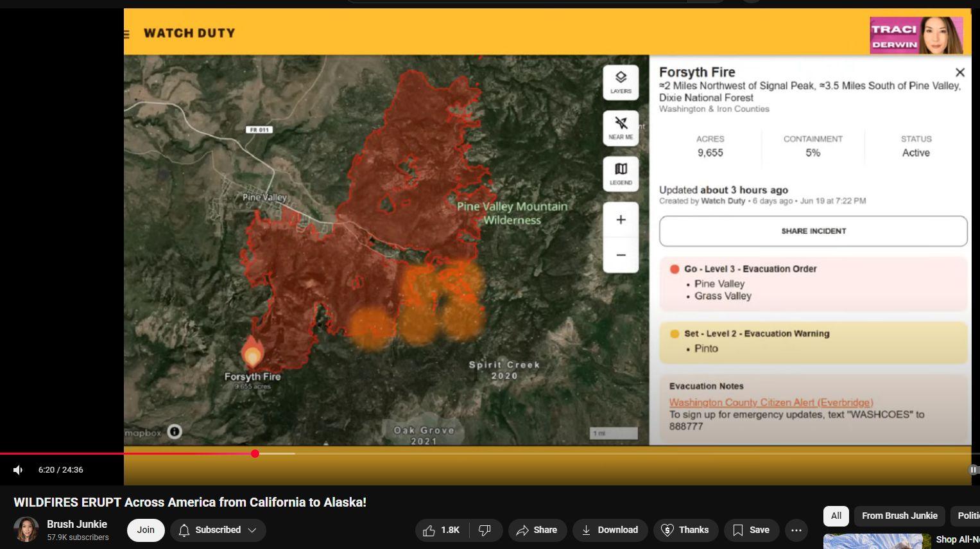980x549 pixels.
Task: Click the Set - Level 2 Evacuation Warning heading
Action: point(757,334)
